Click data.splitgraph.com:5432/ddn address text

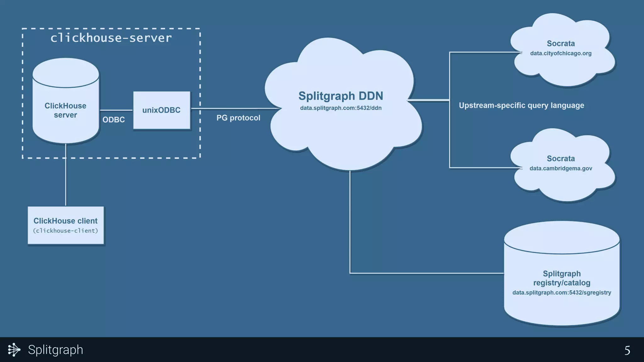pyautogui.click(x=341, y=108)
